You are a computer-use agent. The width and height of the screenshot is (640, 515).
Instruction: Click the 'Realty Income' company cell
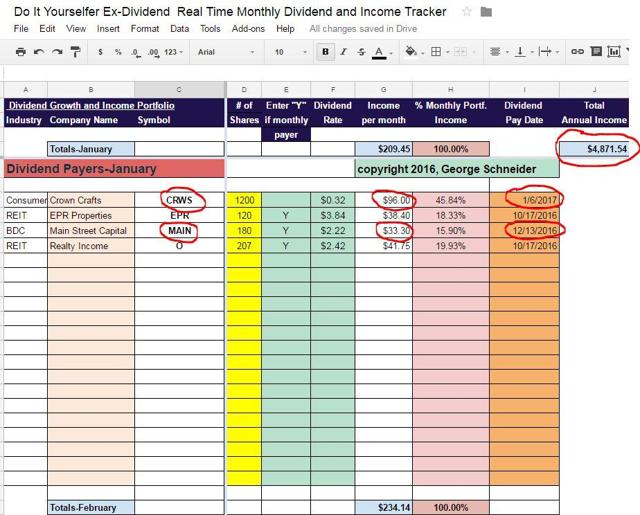[x=91, y=246]
